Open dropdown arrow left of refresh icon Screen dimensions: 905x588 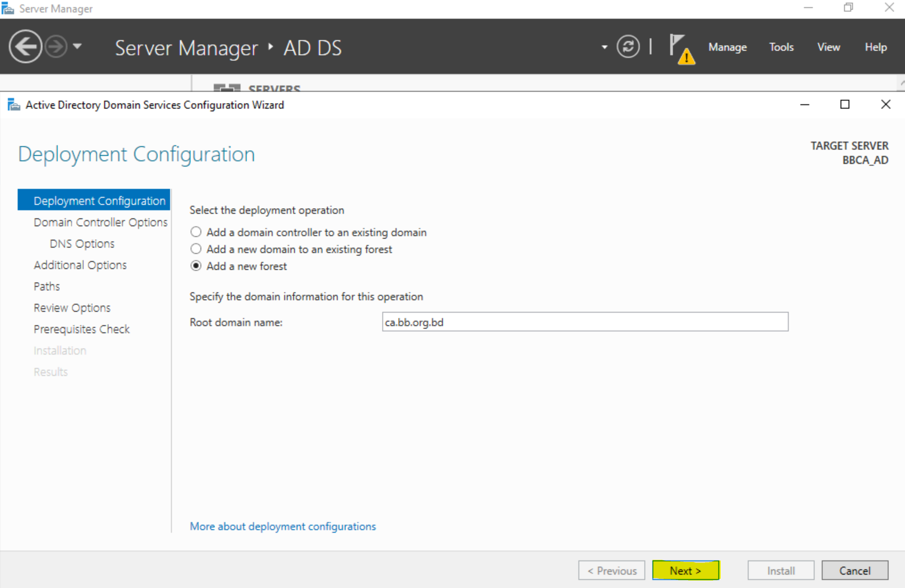pos(604,47)
